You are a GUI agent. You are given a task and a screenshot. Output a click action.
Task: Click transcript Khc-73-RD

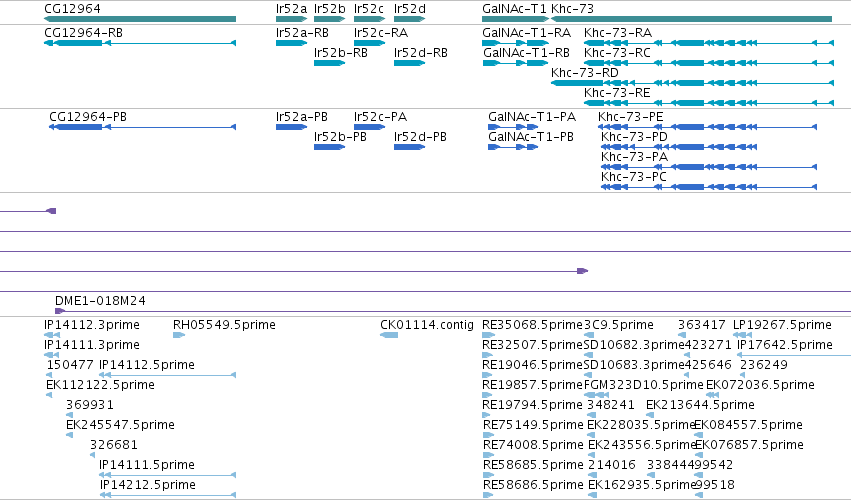click(585, 73)
